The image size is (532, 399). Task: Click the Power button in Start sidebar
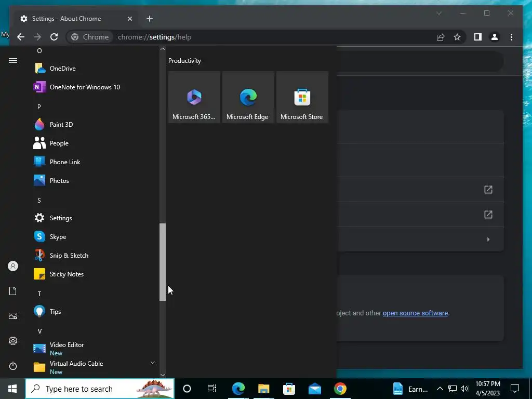[13, 366]
